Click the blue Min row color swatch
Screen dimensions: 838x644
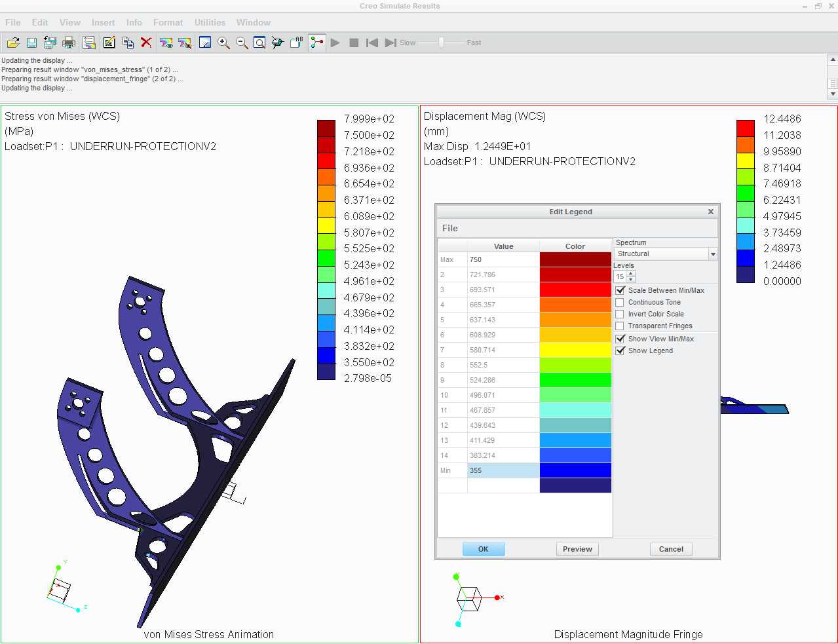point(575,470)
